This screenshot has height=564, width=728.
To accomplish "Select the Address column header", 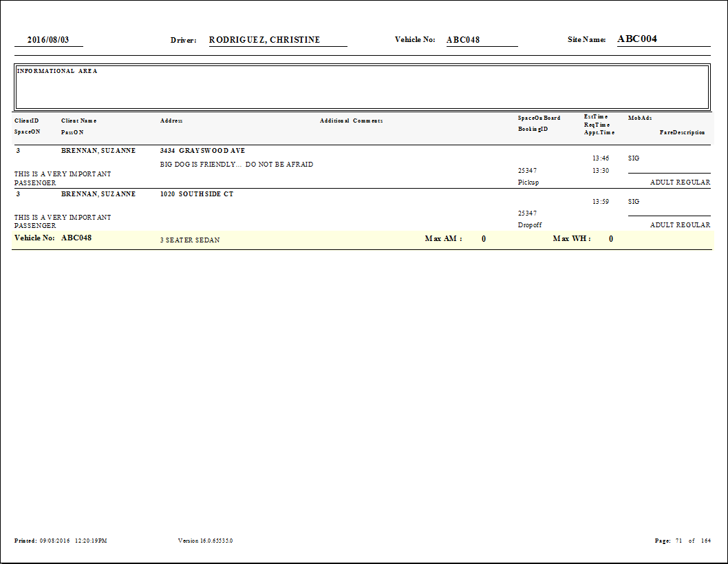I will click(171, 120).
